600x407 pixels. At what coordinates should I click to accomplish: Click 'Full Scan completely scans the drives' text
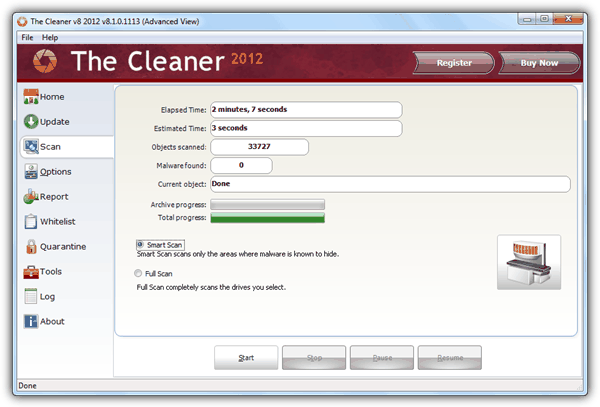[x=211, y=287]
